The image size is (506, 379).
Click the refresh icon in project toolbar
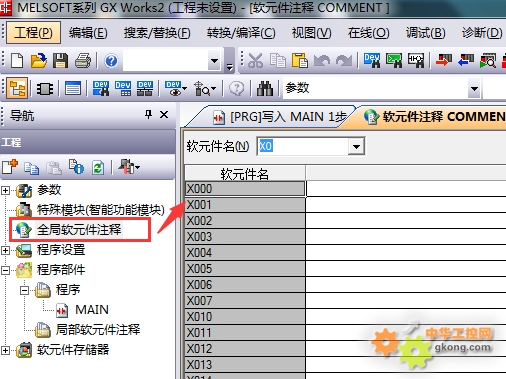98,167
